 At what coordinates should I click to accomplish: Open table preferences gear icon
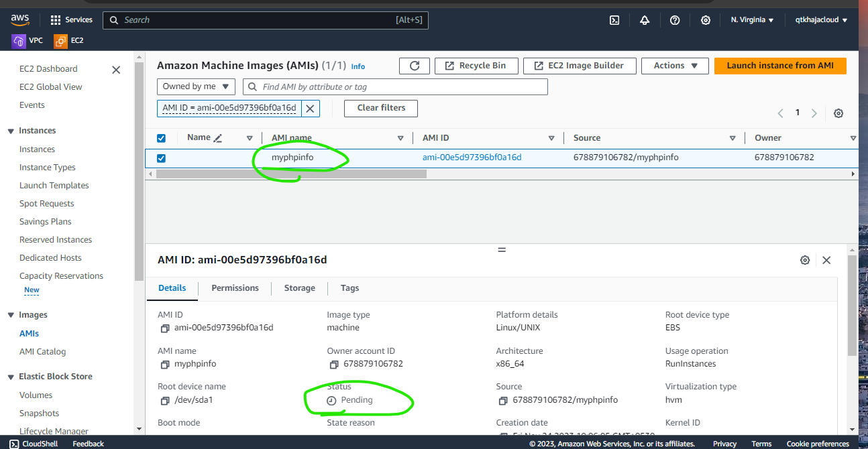[838, 113]
